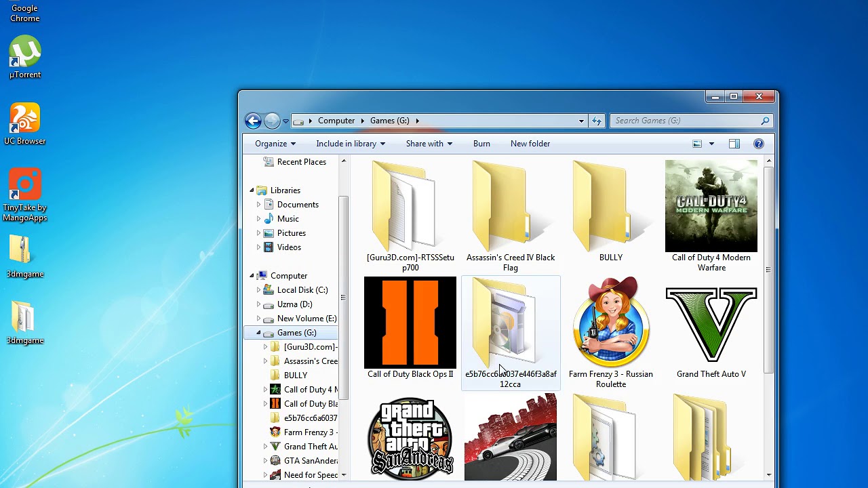Go back with the Explorer Back arrow
Screen dimensions: 868x488
(x=253, y=121)
